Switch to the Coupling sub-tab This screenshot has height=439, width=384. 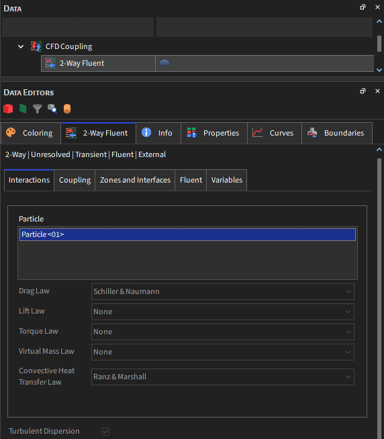75,180
